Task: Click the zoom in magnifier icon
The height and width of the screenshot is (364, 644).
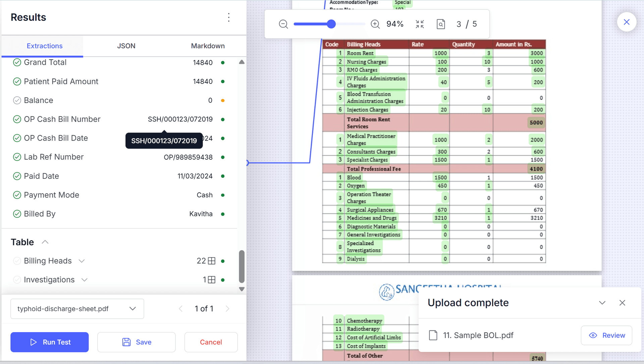Action: (375, 24)
